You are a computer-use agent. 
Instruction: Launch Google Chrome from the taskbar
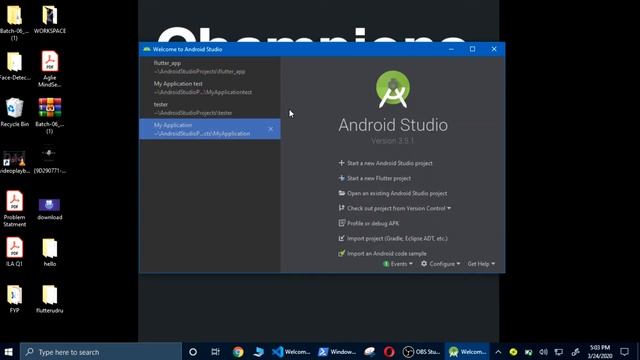(238, 351)
